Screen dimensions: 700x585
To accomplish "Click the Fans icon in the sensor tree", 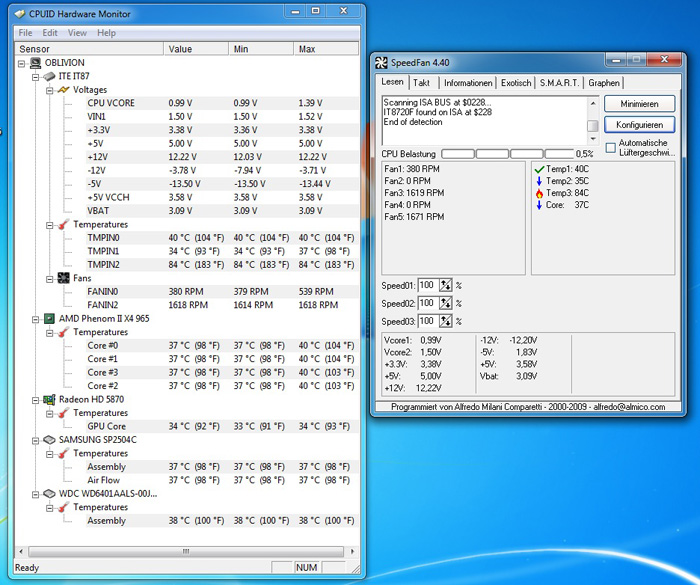I will coord(63,278).
